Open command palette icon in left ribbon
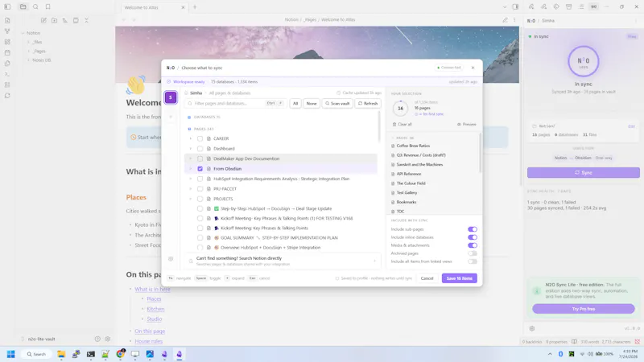The image size is (644, 362). point(7,74)
